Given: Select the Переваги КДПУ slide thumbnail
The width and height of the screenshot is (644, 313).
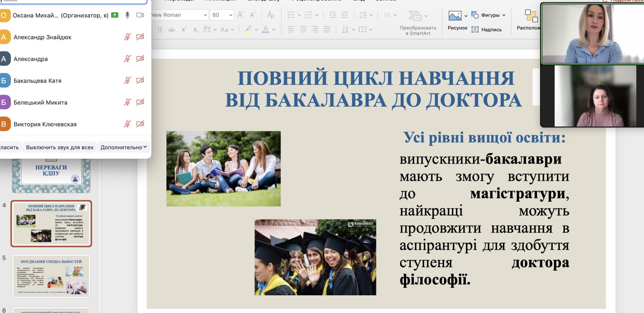Looking at the screenshot, I should pos(51,176).
